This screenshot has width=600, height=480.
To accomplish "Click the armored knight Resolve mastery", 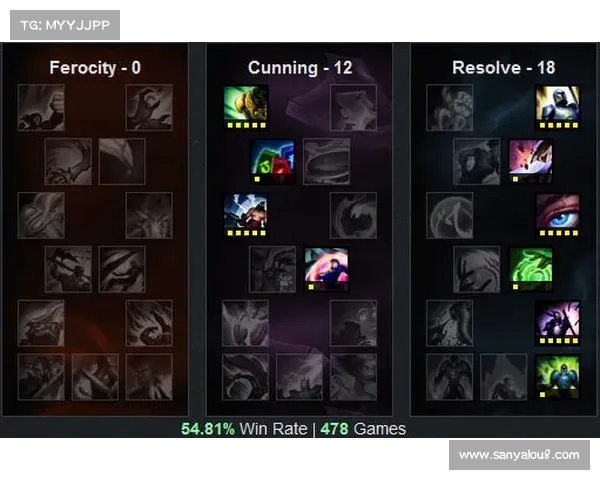I will point(558,108).
